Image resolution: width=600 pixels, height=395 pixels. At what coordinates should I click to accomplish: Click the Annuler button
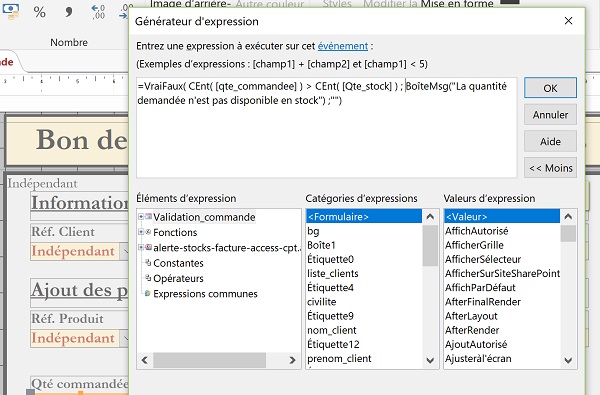point(550,114)
